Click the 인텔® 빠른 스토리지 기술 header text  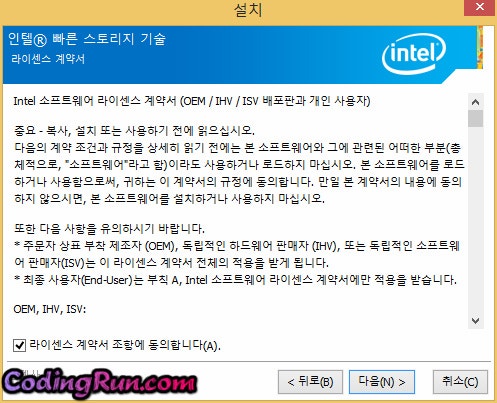tap(87, 39)
